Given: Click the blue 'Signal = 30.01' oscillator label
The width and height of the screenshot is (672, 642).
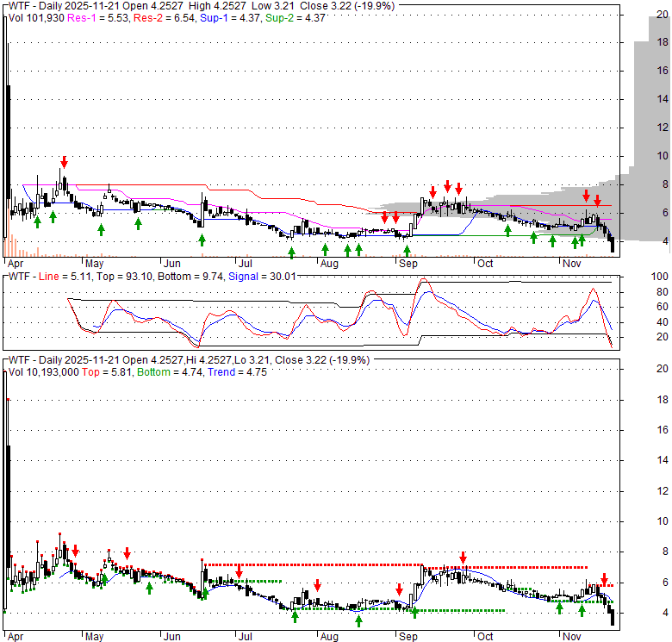Looking at the screenshot, I should coord(262,277).
